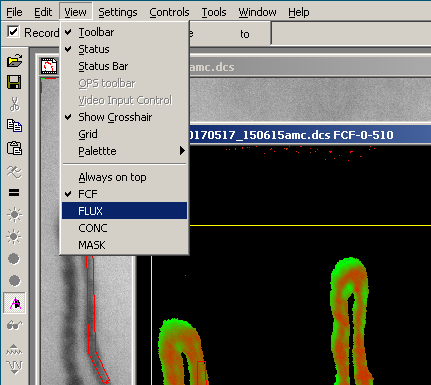Click the equals sign icon
Image resolution: width=431 pixels, height=385 pixels.
click(14, 193)
